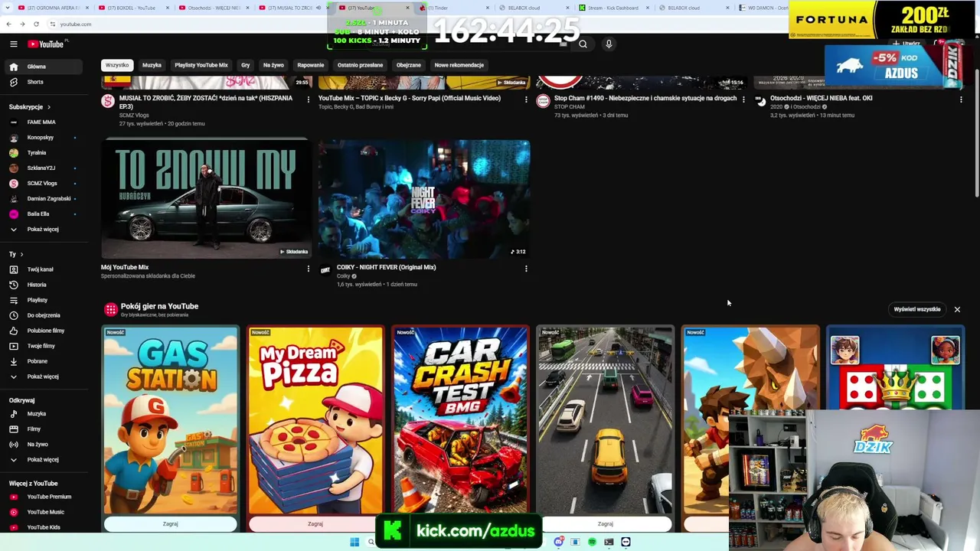This screenshot has height=551, width=980.
Task: Click Zagraj under My Dream Pizza
Action: click(315, 524)
